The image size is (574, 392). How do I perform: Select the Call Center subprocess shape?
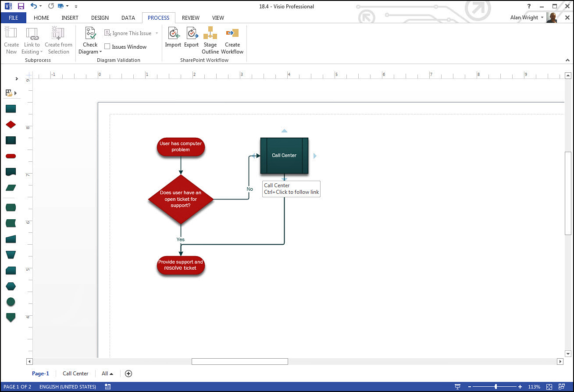click(284, 155)
